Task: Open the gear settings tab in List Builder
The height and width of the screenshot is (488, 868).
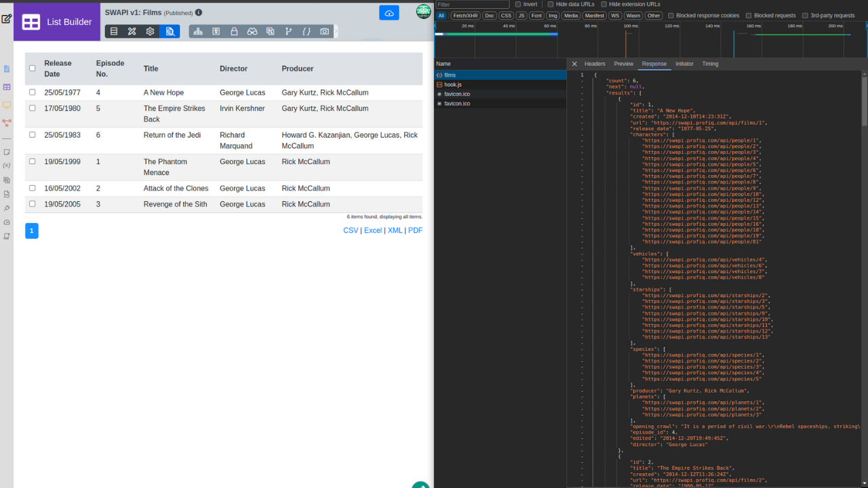Action: [x=151, y=31]
